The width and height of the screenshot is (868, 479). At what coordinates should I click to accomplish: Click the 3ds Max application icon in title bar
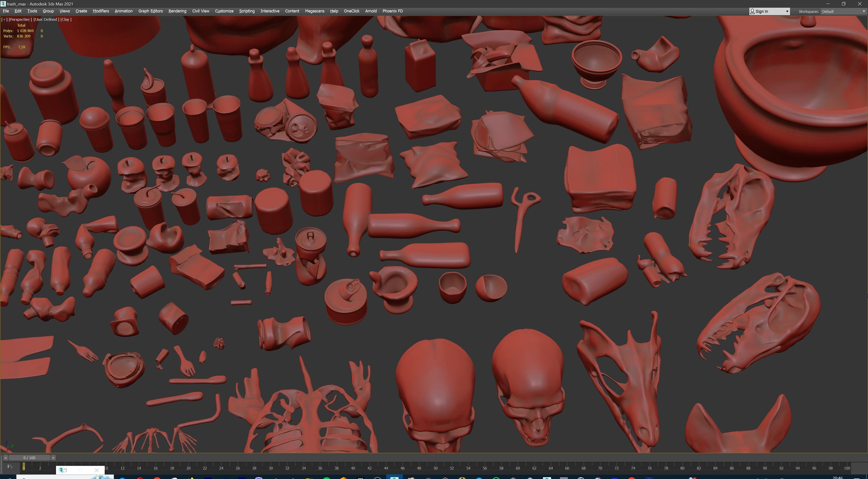[3, 4]
